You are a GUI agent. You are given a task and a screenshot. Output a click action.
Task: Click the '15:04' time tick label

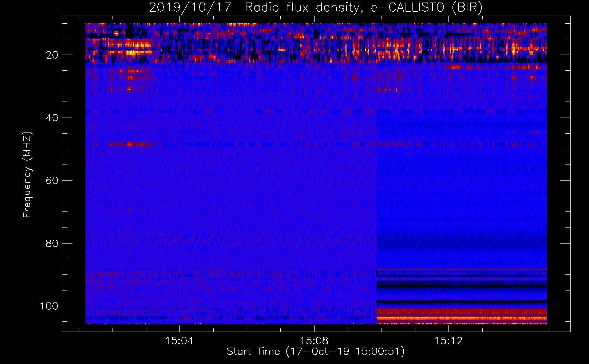[x=179, y=341]
